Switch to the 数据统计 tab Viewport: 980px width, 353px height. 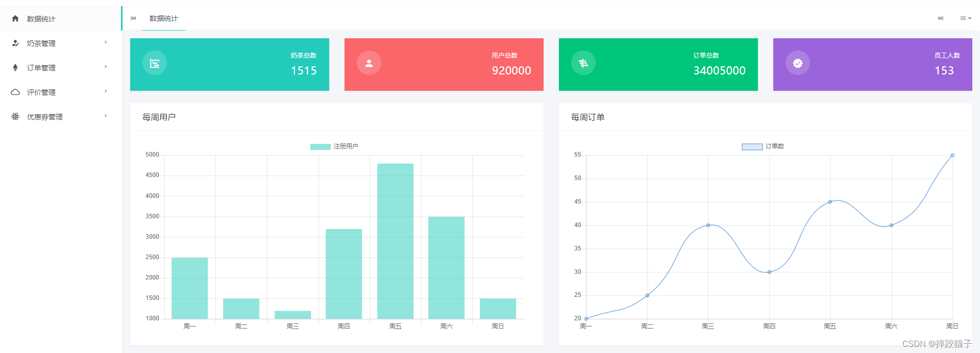[164, 18]
